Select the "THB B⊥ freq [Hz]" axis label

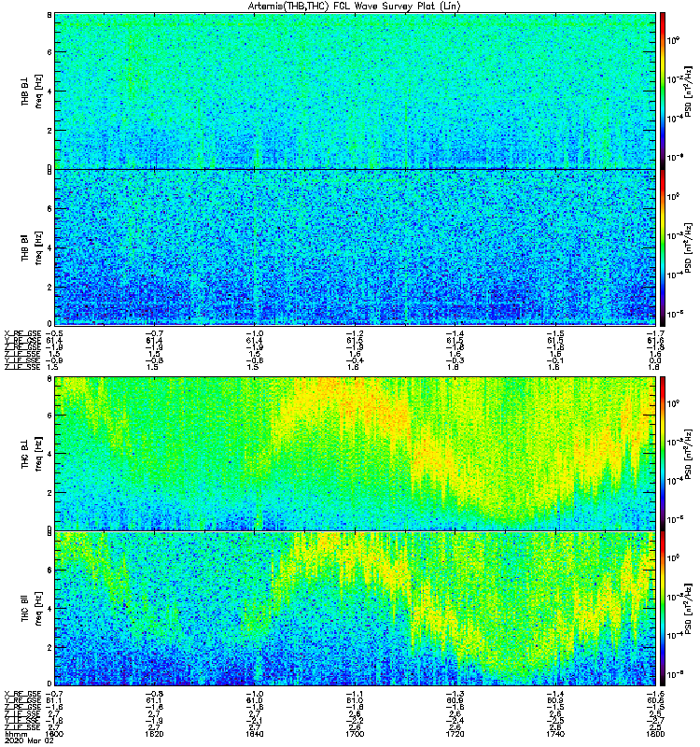click(x=32, y=91)
